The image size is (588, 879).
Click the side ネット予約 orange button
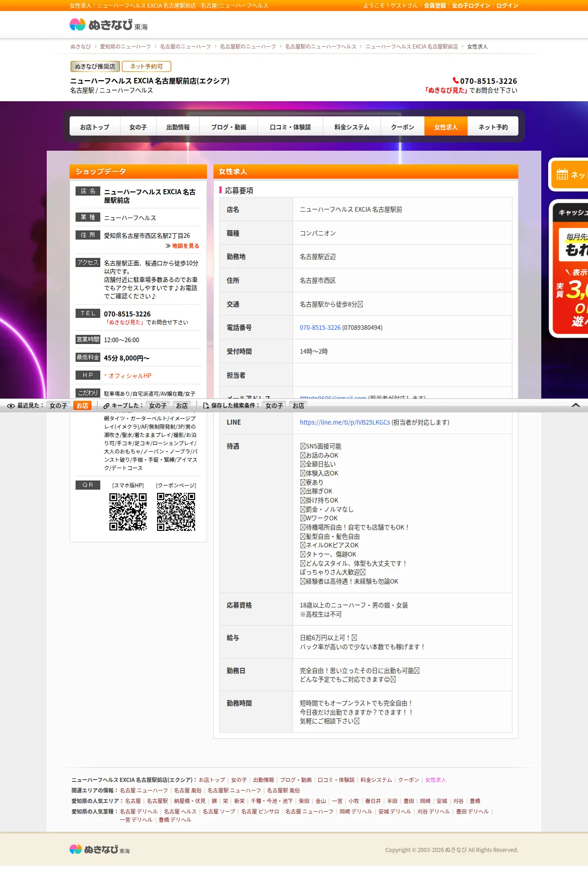(569, 175)
